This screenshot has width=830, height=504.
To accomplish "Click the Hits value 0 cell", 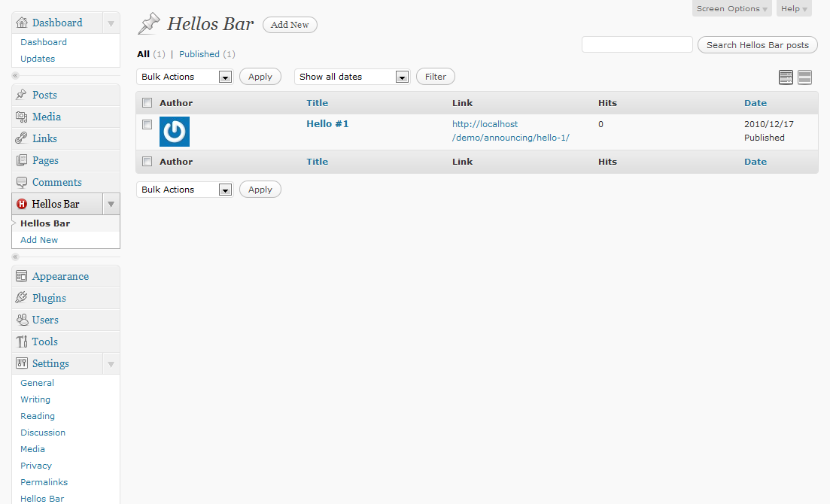I will pos(600,124).
